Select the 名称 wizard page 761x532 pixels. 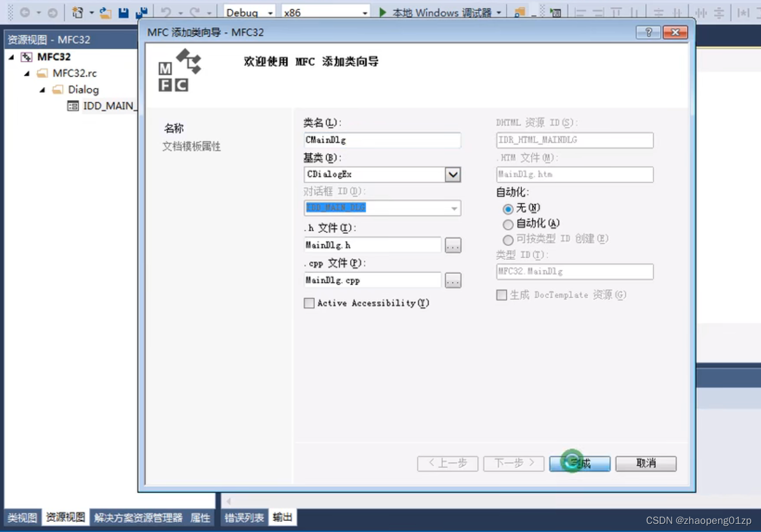tap(173, 128)
